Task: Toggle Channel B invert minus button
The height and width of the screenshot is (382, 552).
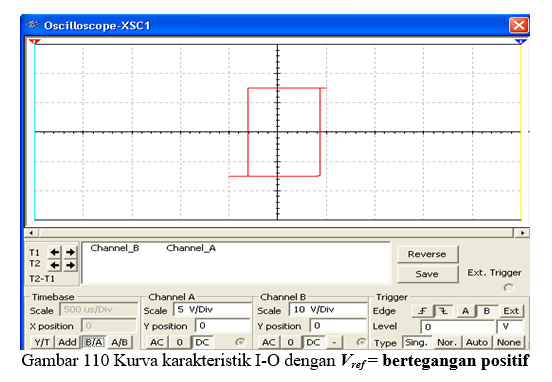Action: pos(334,342)
